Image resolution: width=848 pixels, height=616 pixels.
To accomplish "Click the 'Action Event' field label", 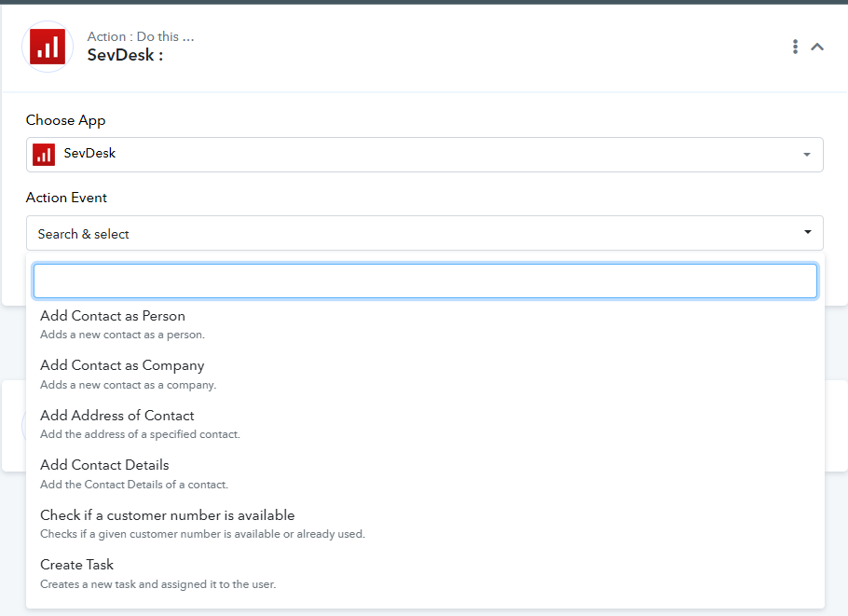I will (67, 198).
